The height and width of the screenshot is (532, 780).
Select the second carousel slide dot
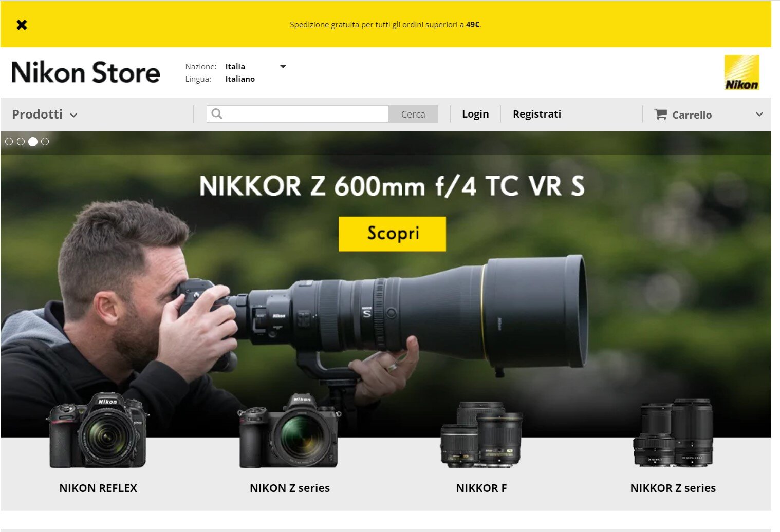click(x=21, y=141)
